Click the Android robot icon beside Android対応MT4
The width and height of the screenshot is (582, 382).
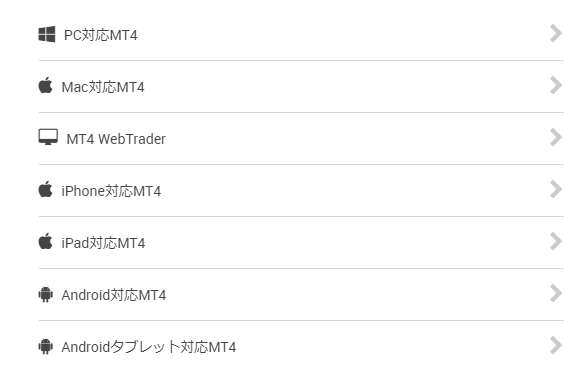[x=45, y=294]
